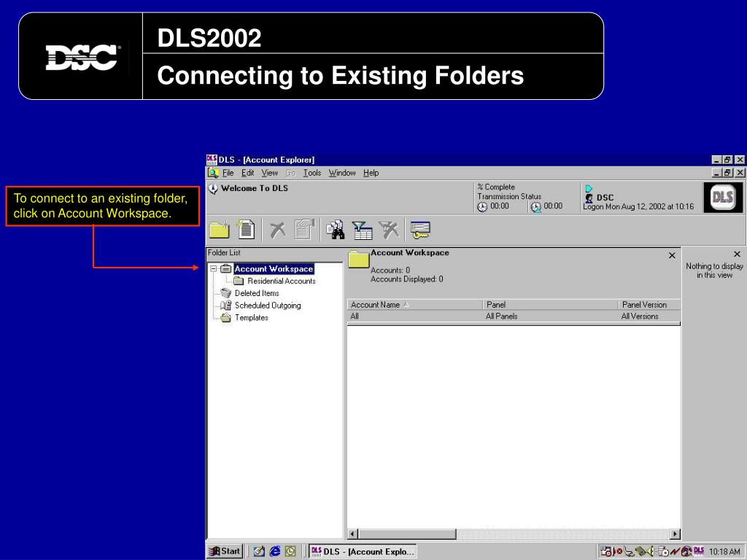Click the Panel Version column header

[x=649, y=305]
